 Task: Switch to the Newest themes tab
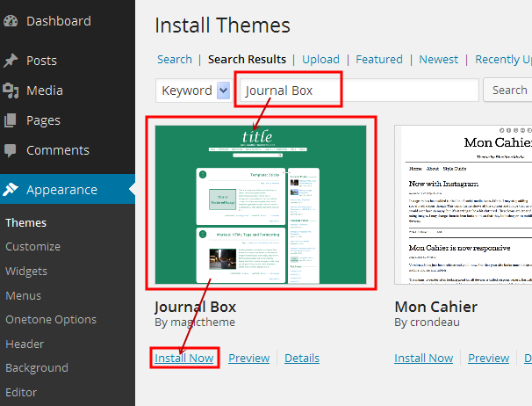[x=438, y=60]
